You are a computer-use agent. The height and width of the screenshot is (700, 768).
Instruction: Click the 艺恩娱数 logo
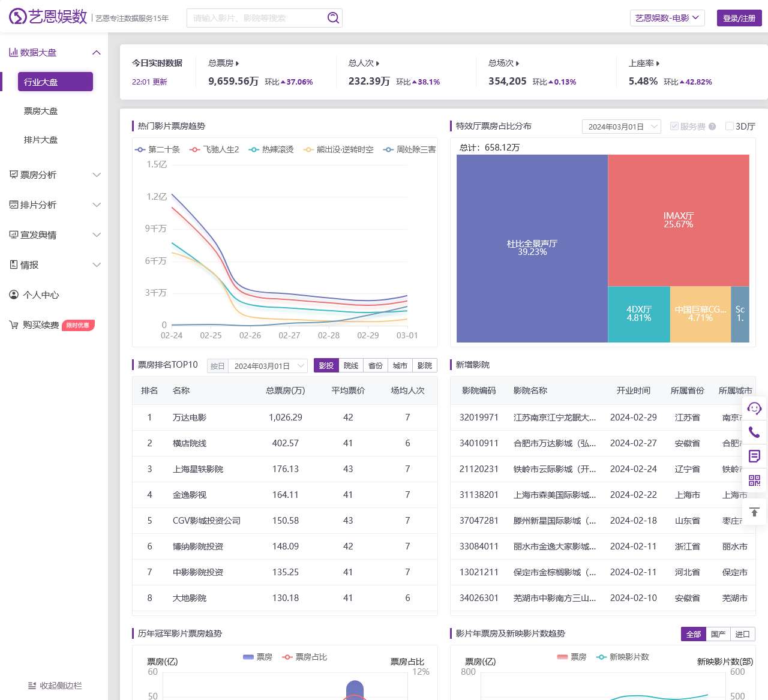pyautogui.click(x=48, y=17)
